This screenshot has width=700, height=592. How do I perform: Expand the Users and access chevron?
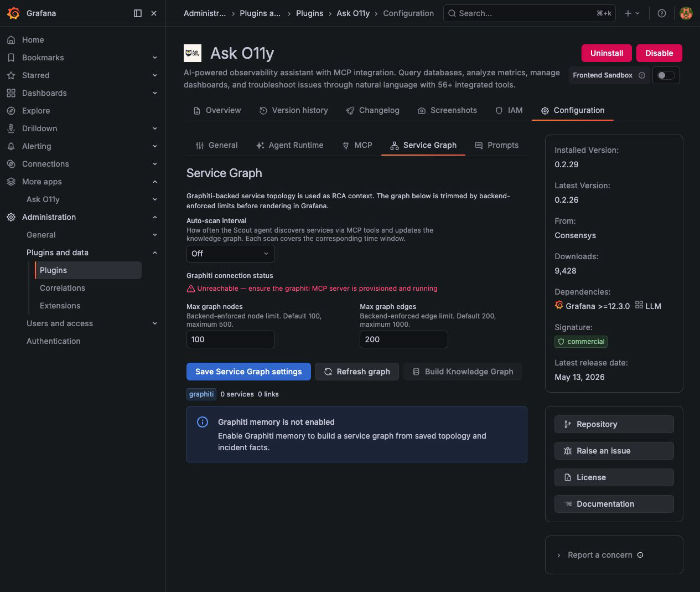[x=155, y=323]
